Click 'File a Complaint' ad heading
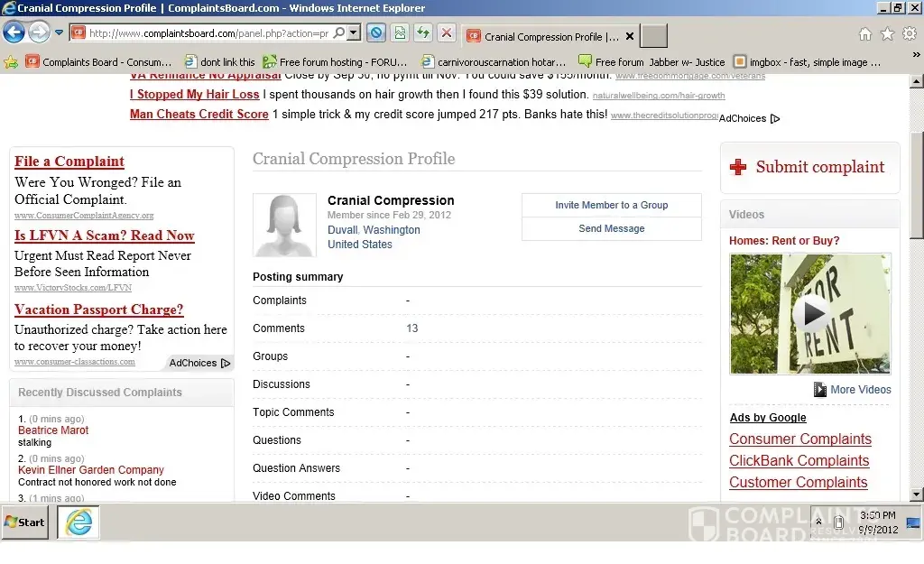The height and width of the screenshot is (564, 924). coord(69,162)
